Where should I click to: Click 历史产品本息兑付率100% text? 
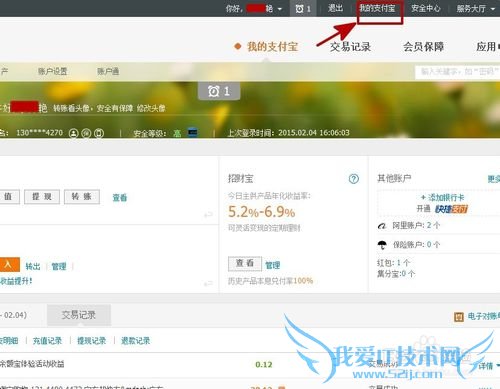click(270, 281)
